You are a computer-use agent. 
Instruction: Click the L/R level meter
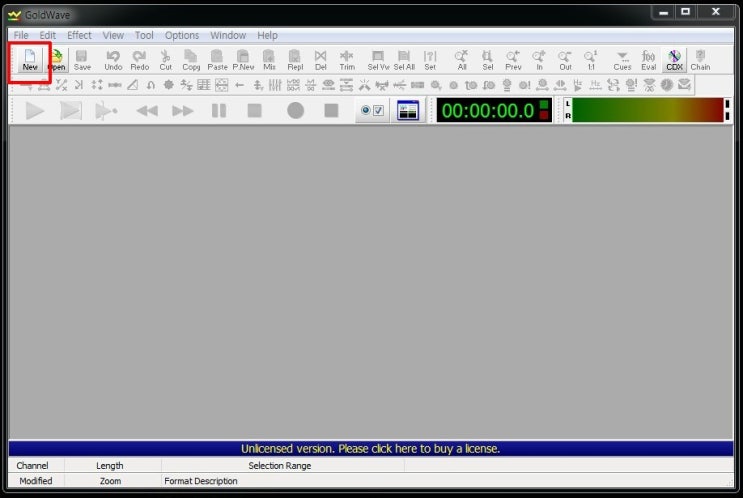[647, 110]
